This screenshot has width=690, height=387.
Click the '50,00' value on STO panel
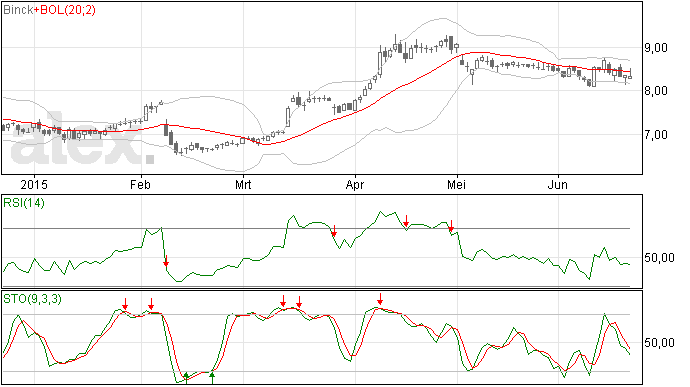[659, 343]
